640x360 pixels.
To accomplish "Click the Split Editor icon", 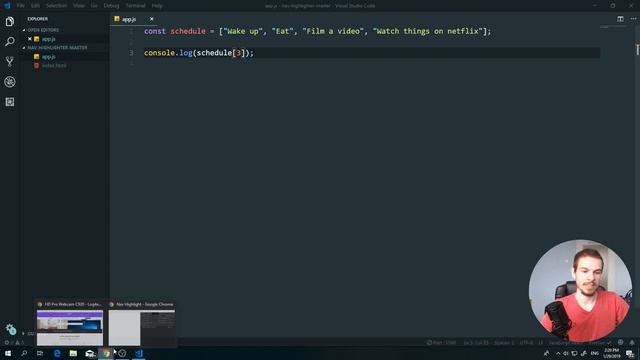I will (x=620, y=19).
